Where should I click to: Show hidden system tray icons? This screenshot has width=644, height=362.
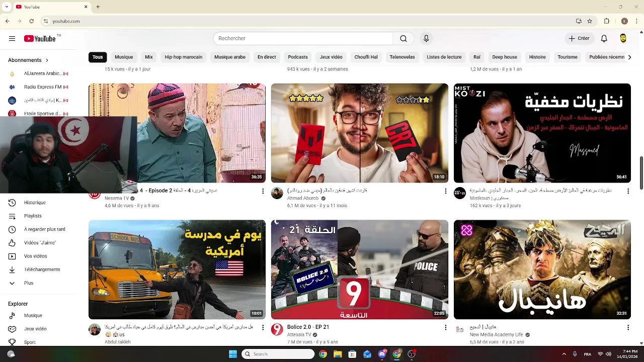564,354
